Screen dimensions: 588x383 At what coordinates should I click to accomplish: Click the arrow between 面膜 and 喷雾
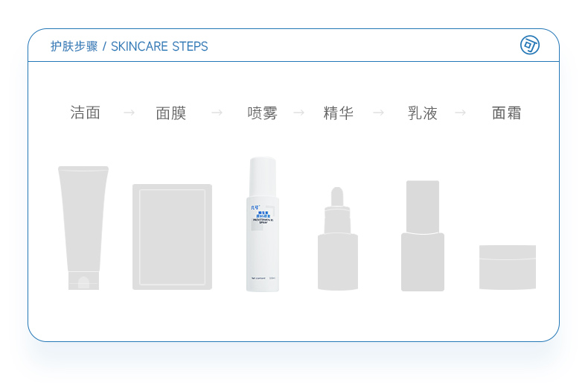[217, 113]
